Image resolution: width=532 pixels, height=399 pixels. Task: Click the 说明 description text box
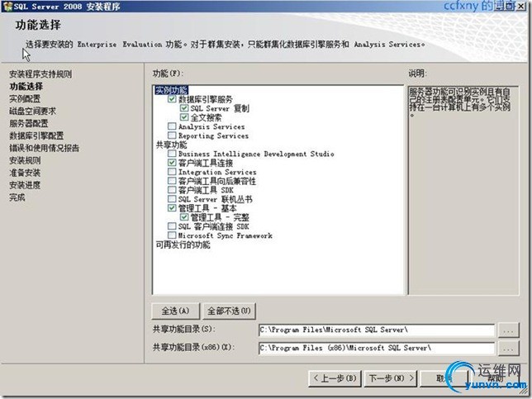[x=463, y=190]
